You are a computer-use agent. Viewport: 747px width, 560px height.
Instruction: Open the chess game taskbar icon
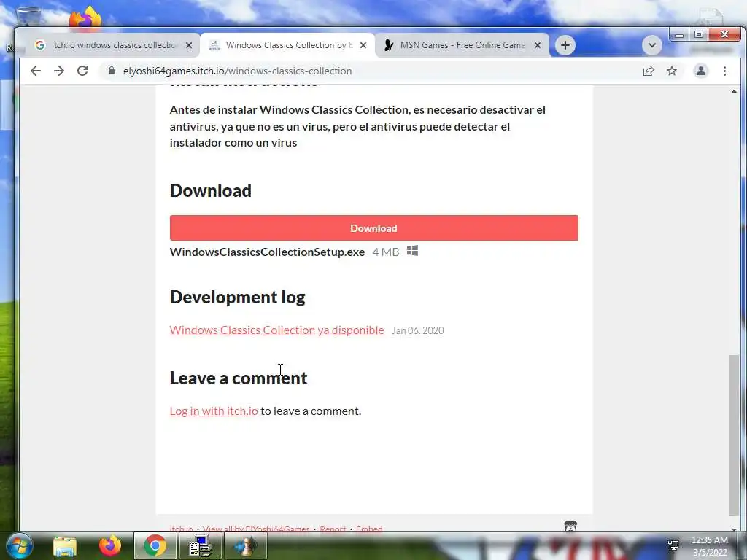[x=246, y=545]
